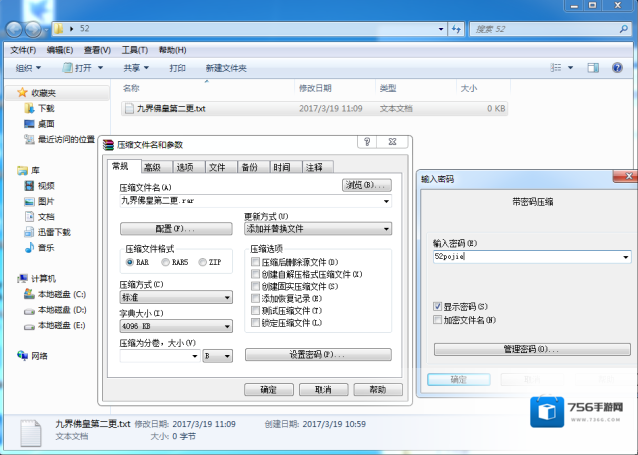Click the 浏览 browse button
The height and width of the screenshot is (455, 638).
(364, 186)
